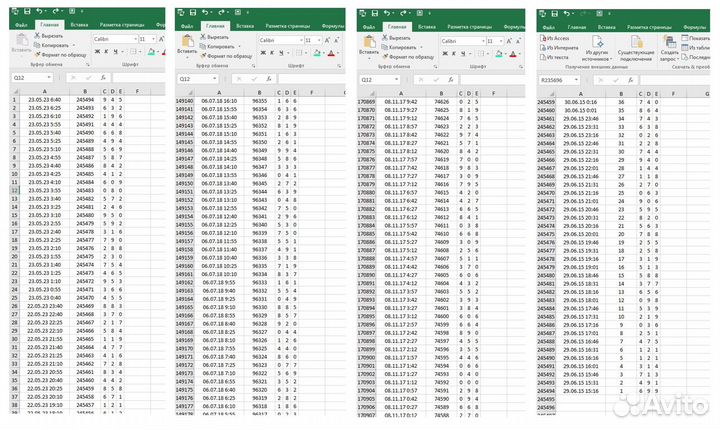Toggle Bold (Ж) in the leftmost window
The width and height of the screenshot is (720, 430).
click(x=97, y=52)
